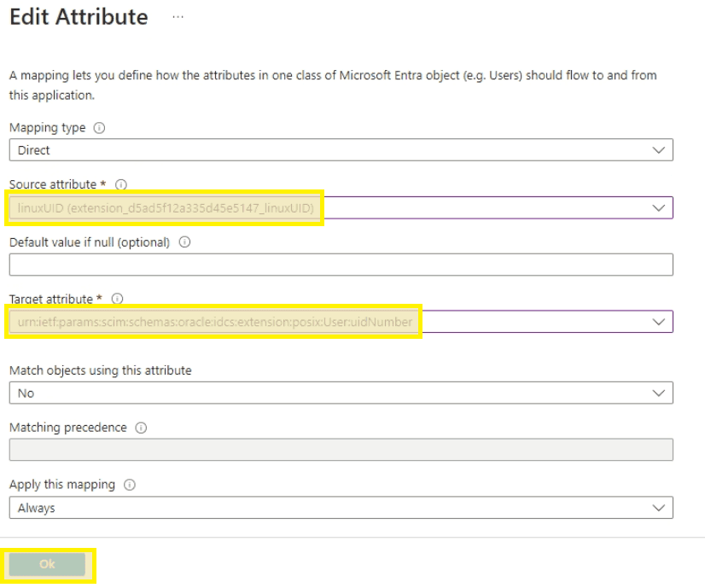
Task: Click 'Always' in Apply this mapping dropdown
Action: (x=36, y=508)
